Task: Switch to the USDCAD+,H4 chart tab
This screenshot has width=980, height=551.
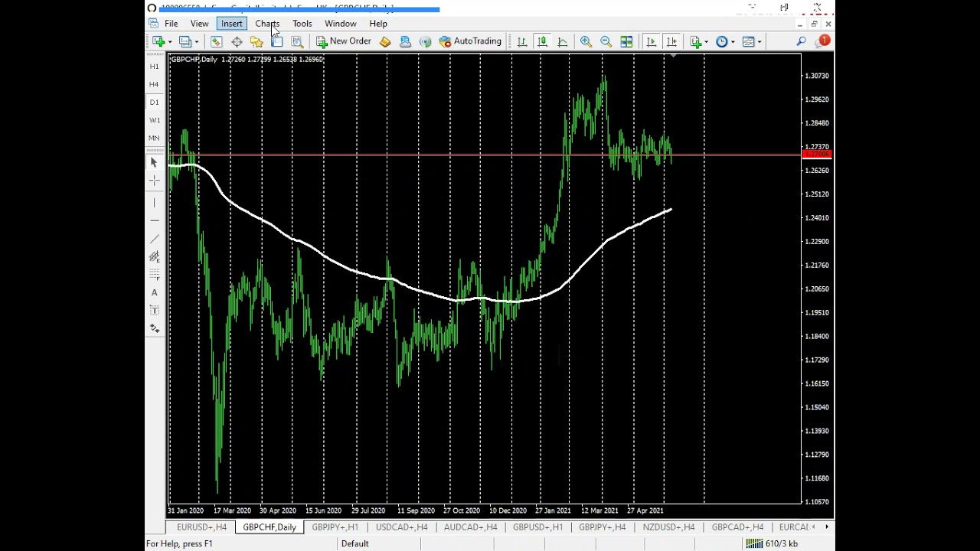Action: click(401, 527)
